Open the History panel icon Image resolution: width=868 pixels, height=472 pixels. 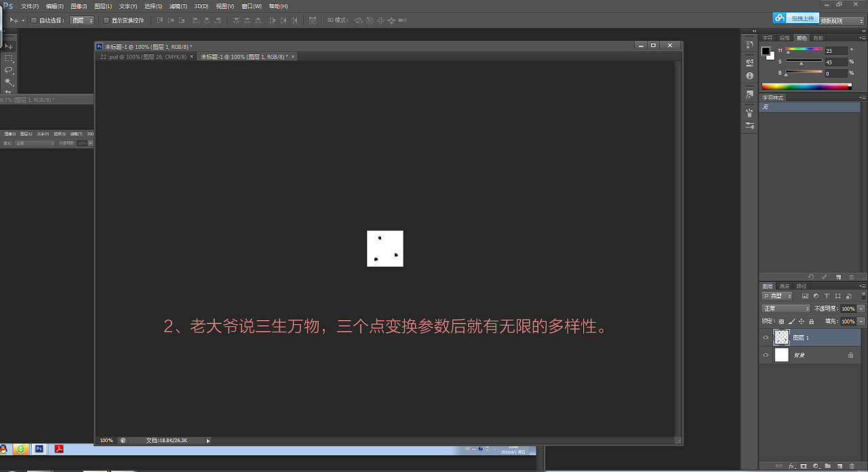749,45
